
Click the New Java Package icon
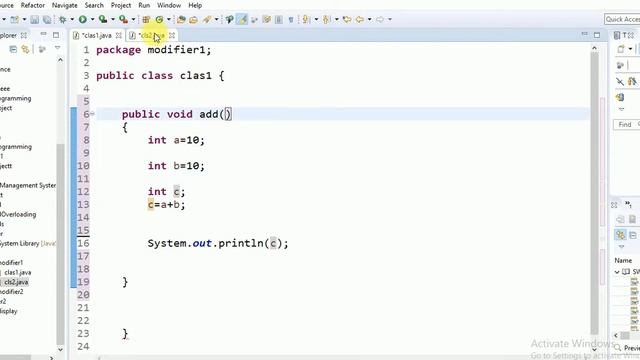click(146, 19)
